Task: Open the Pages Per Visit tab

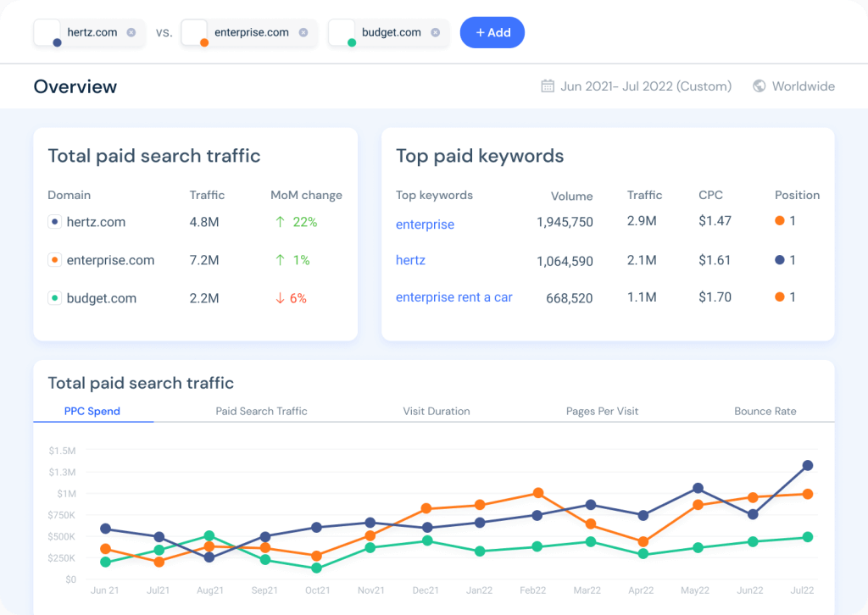Action: (x=602, y=411)
